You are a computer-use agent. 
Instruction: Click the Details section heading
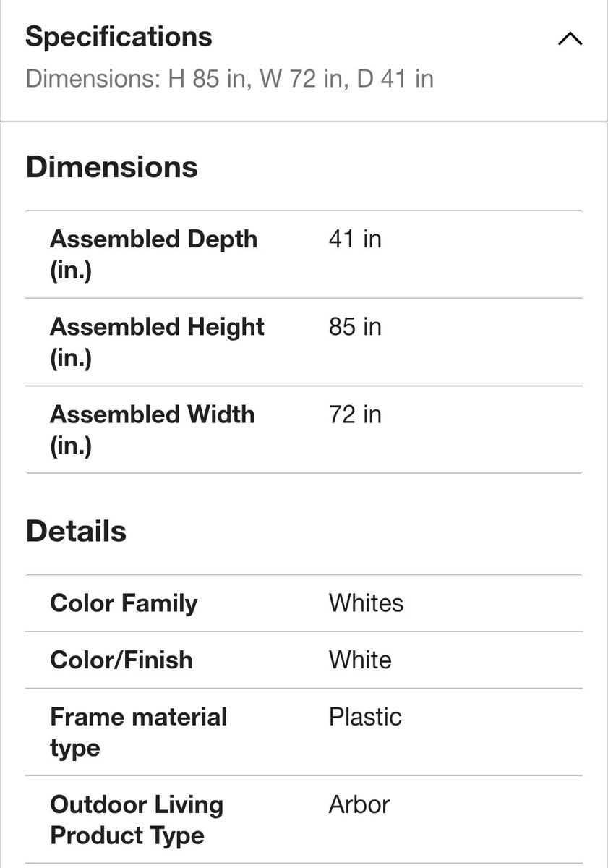coord(76,532)
